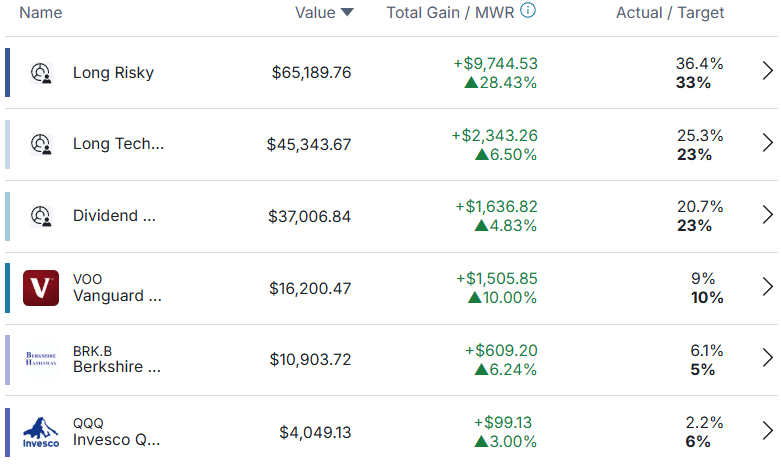Sort by the Name column header
The height and width of the screenshot is (464, 781).
point(41,12)
